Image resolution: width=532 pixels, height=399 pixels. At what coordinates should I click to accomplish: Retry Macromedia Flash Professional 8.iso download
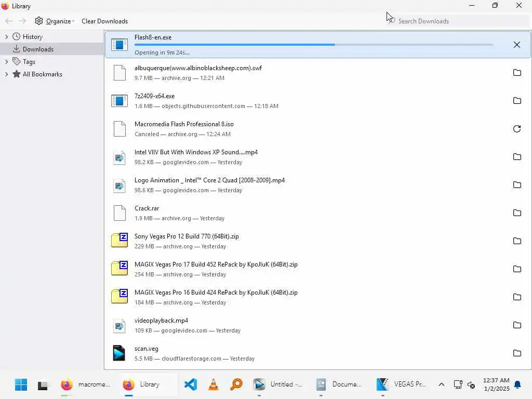517,129
